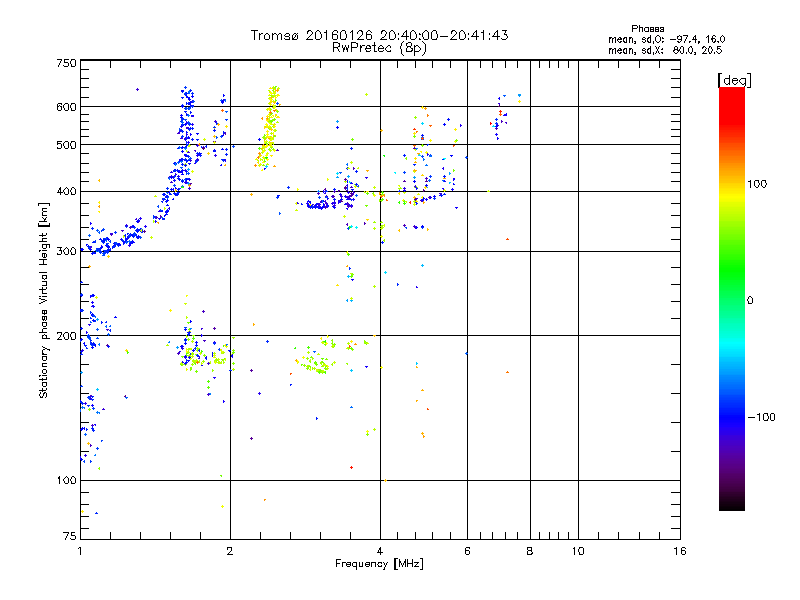Click the '[deg]' colorbar unit label
The height and width of the screenshot is (600, 800).
[x=734, y=80]
